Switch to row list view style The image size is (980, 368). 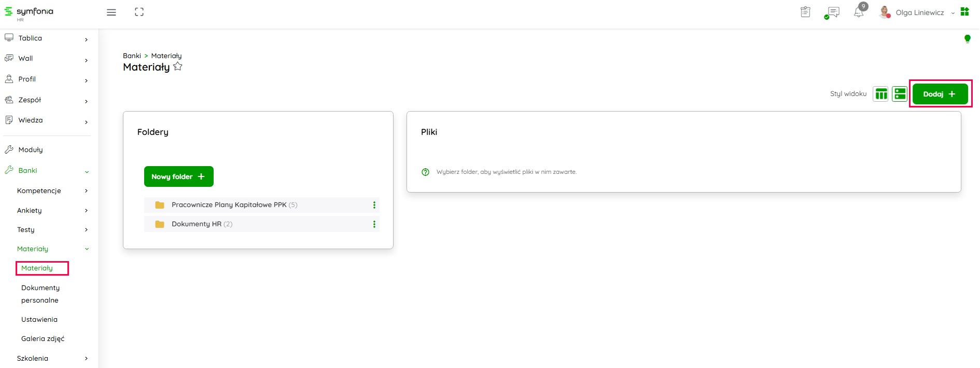900,94
